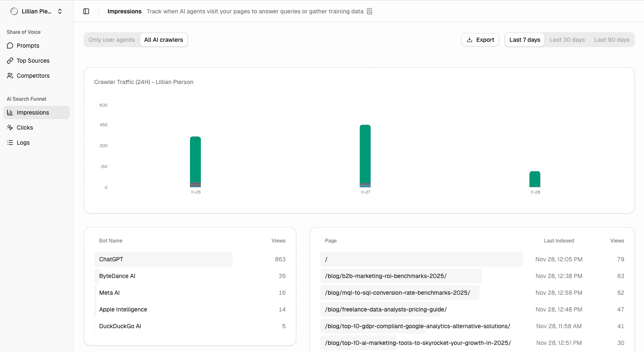Open the documentation icon beside description

pos(369,11)
